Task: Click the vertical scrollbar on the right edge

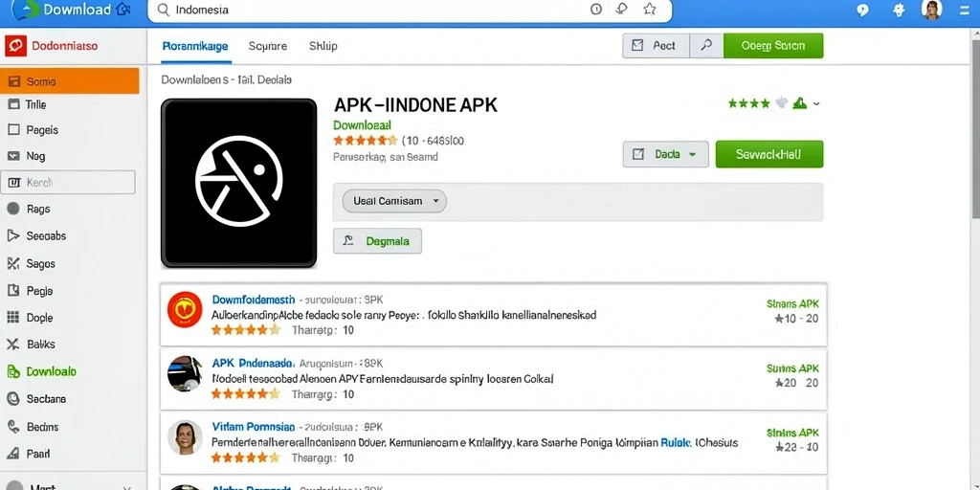Action: pos(974,125)
